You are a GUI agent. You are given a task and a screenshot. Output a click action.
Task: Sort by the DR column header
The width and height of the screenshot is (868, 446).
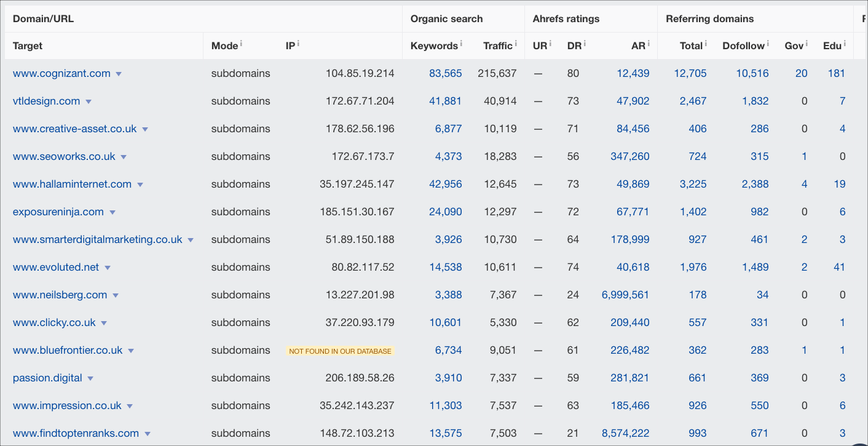click(574, 46)
